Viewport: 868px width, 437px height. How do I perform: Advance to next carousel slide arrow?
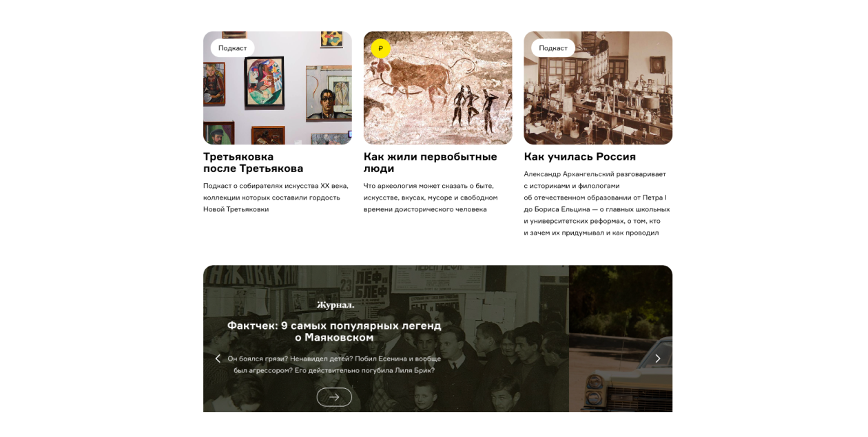pyautogui.click(x=658, y=359)
